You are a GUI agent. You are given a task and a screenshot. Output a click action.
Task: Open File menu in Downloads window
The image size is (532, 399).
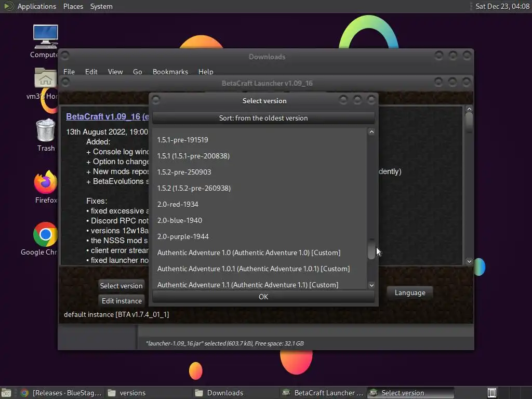tap(69, 72)
